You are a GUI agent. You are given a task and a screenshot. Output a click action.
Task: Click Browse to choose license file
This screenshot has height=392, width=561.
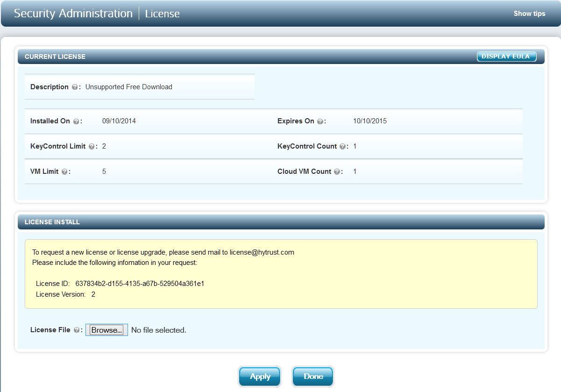pos(107,330)
